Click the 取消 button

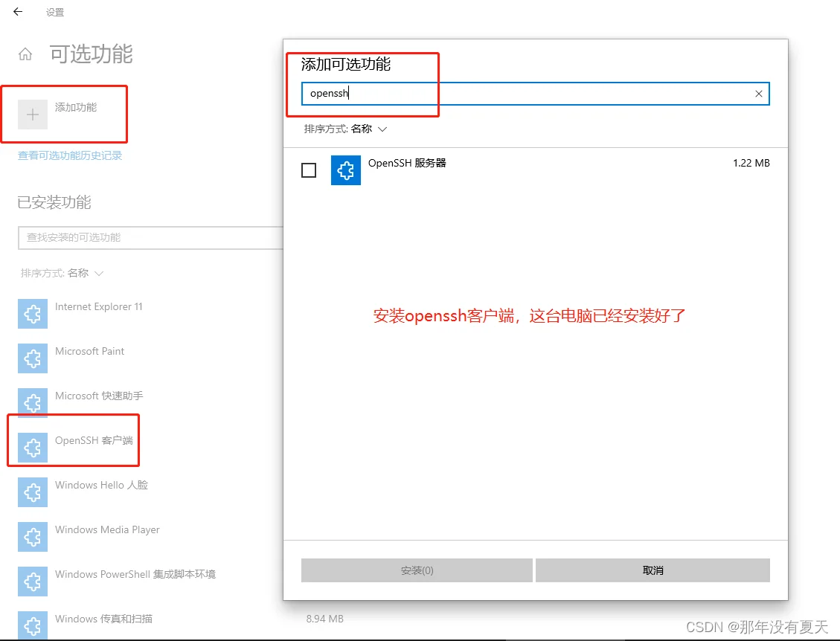tap(653, 570)
